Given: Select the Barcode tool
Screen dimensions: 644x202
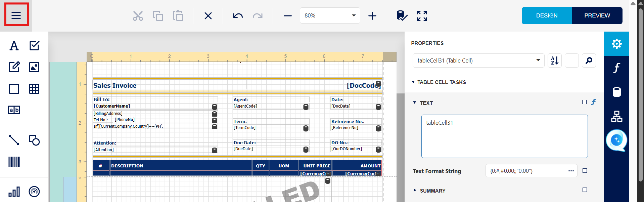Looking at the screenshot, I should click(14, 162).
